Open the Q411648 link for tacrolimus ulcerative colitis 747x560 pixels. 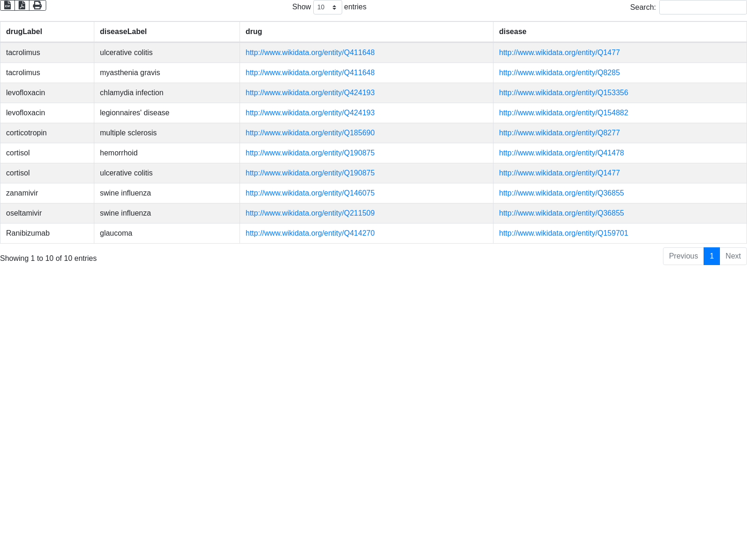coord(310,53)
